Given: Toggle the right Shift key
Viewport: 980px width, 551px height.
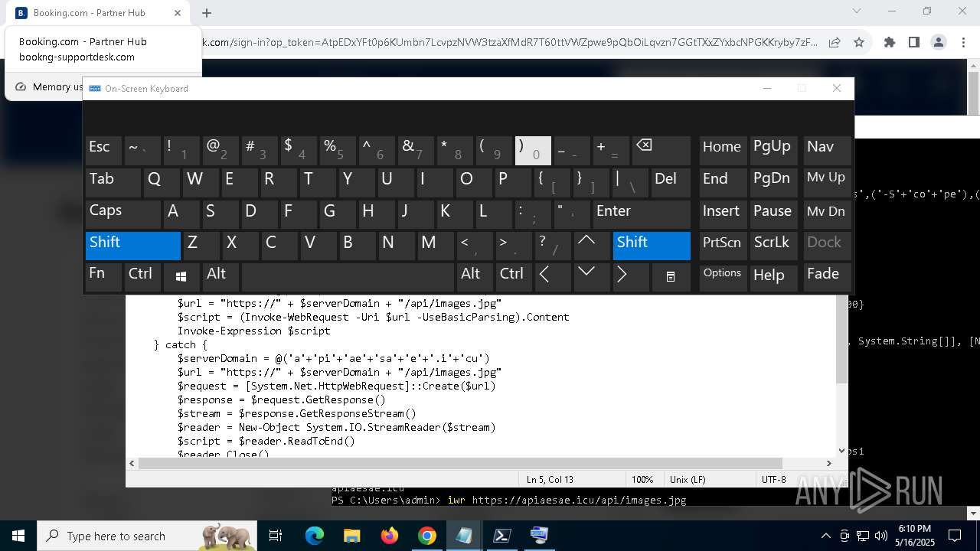Looking at the screenshot, I should click(x=652, y=245).
